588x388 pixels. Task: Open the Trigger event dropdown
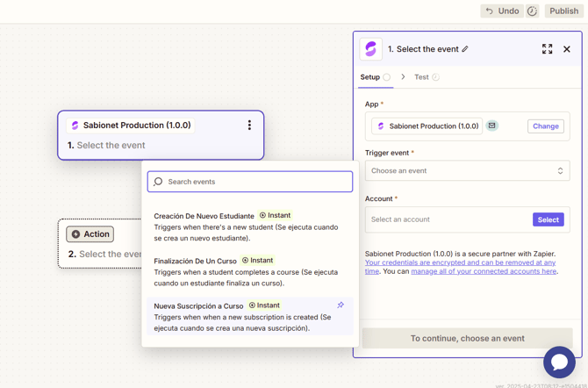(x=467, y=170)
